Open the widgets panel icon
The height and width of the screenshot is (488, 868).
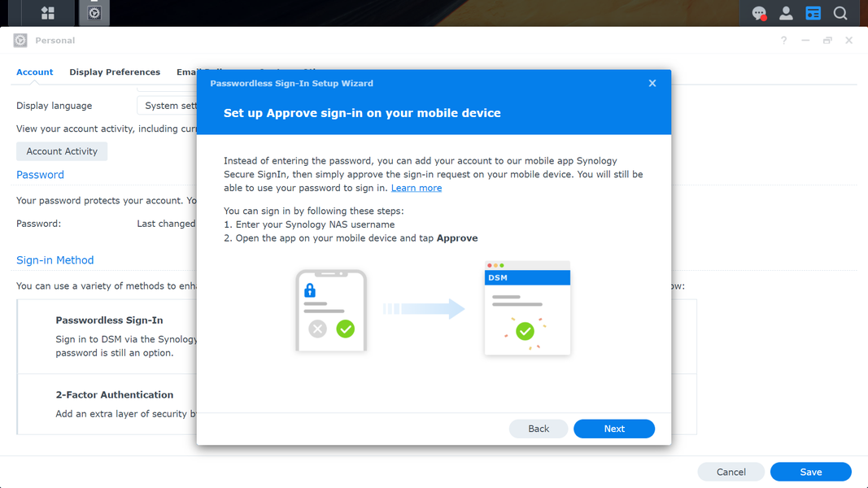813,13
